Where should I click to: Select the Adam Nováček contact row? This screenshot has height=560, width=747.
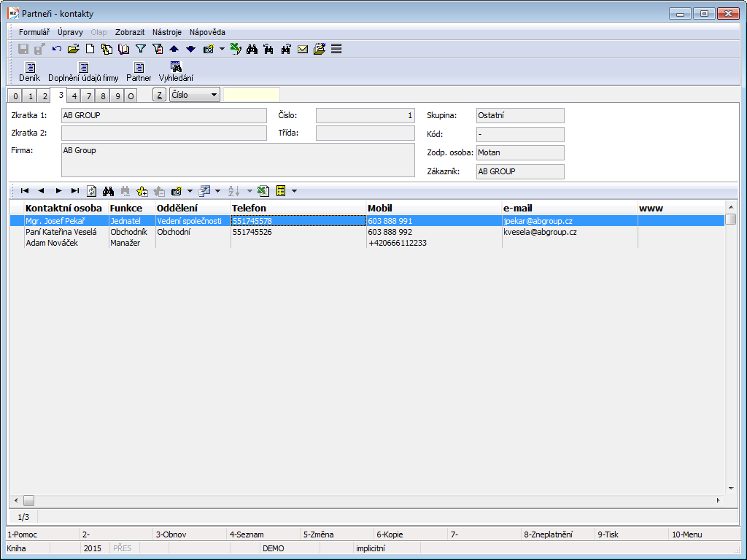pyautogui.click(x=52, y=243)
